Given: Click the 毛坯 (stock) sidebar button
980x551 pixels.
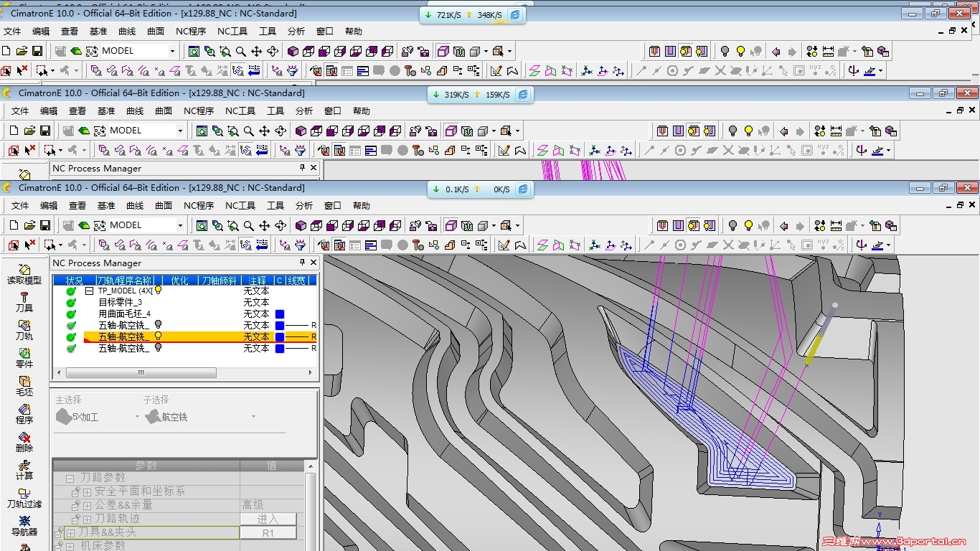Looking at the screenshot, I should coord(24,386).
